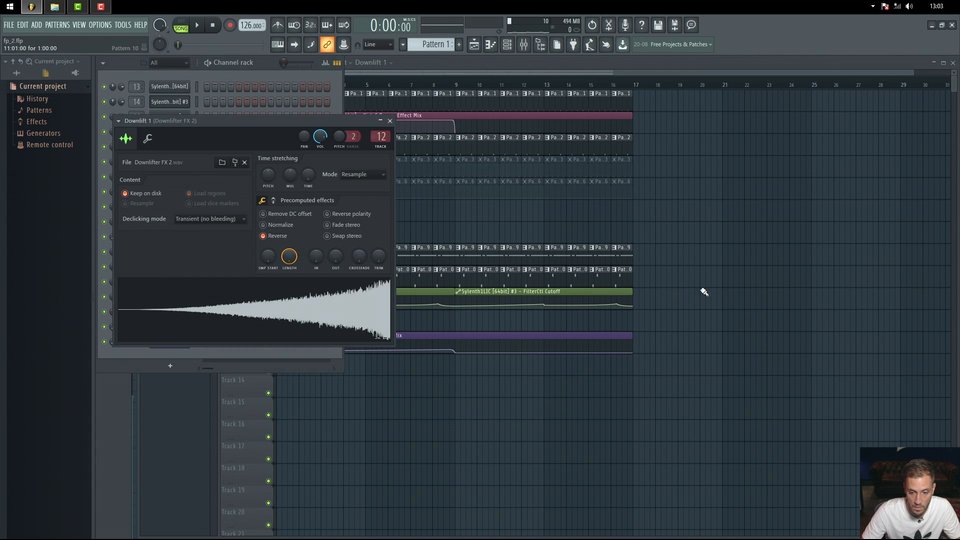Select Generators in project browser tree
The width and height of the screenshot is (960, 540).
coord(43,133)
